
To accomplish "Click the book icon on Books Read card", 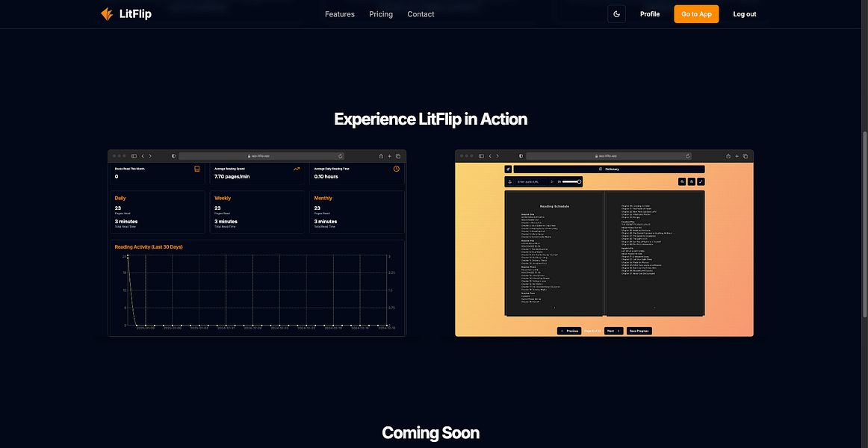I will (x=196, y=169).
